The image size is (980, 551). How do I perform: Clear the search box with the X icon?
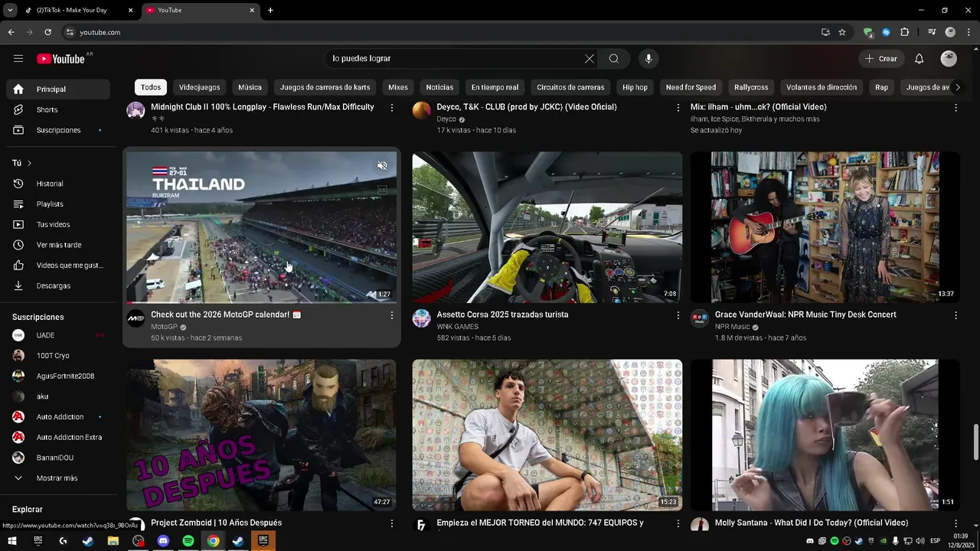[590, 59]
